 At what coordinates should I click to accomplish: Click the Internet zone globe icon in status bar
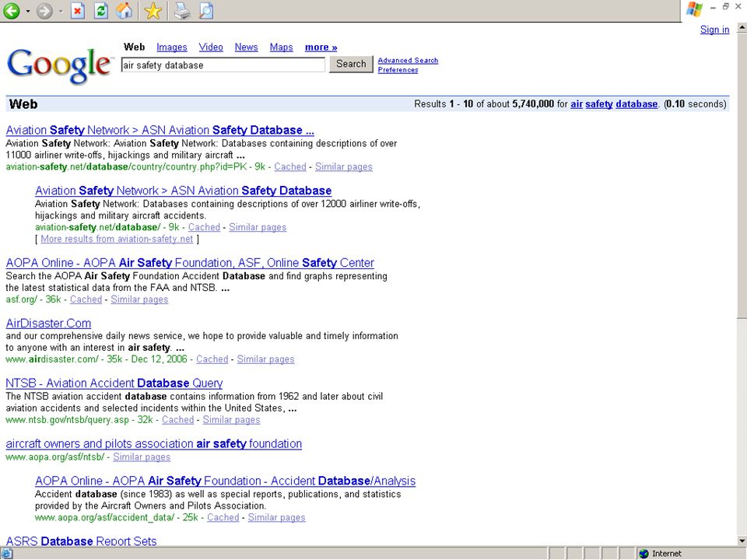pos(644,553)
